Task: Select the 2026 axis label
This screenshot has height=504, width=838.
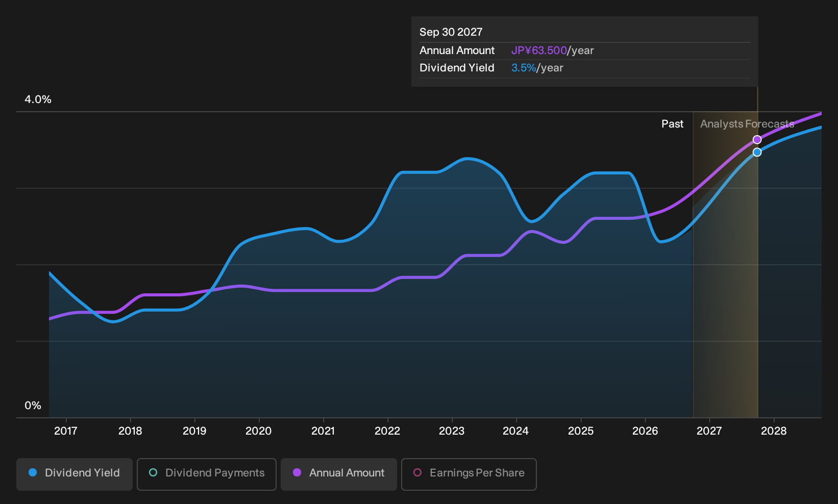Action: click(645, 431)
